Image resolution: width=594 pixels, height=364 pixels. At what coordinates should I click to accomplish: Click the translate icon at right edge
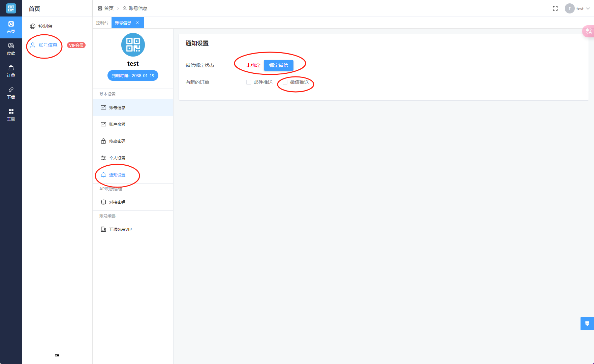point(588,31)
